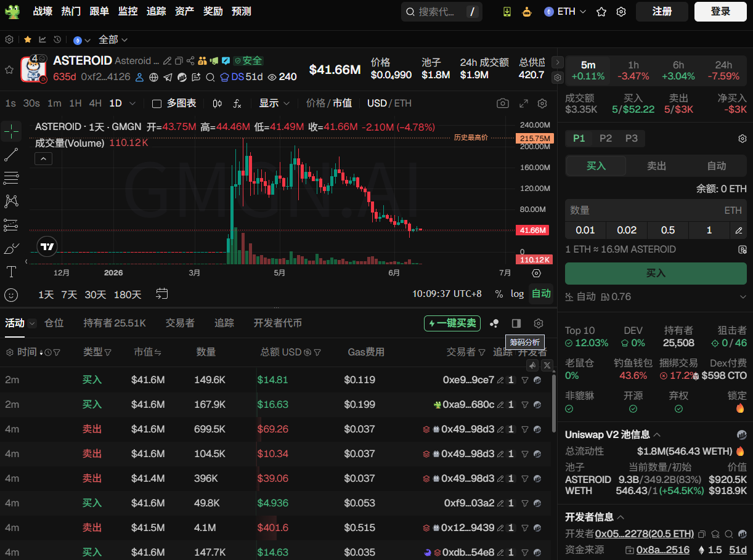The width and height of the screenshot is (753, 560).
Task: Take a chart screenshot with camera icon
Action: 503,103
